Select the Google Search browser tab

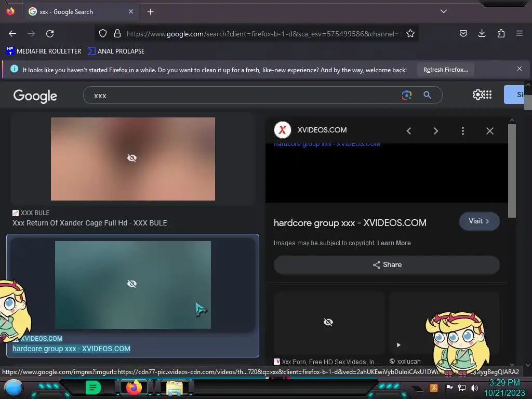click(81, 12)
